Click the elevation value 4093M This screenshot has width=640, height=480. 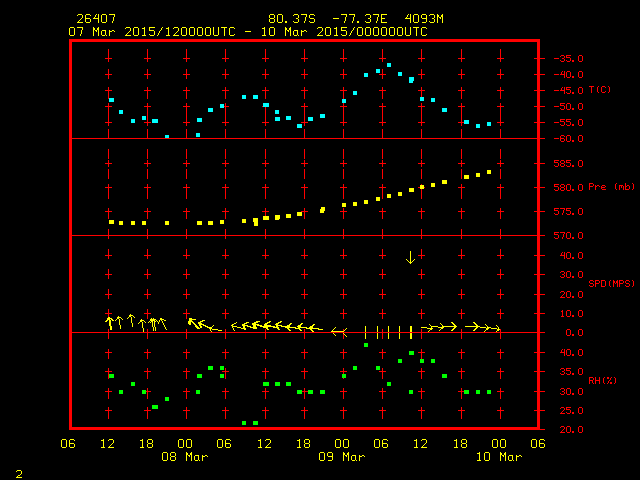(424, 19)
